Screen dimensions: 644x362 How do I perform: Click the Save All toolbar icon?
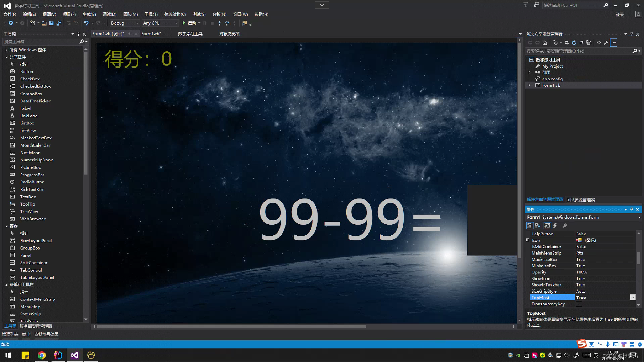(x=59, y=23)
